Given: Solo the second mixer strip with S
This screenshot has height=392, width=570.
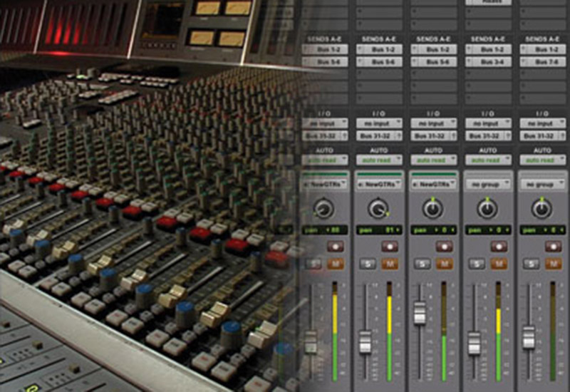Looking at the screenshot, I should coord(368,264).
